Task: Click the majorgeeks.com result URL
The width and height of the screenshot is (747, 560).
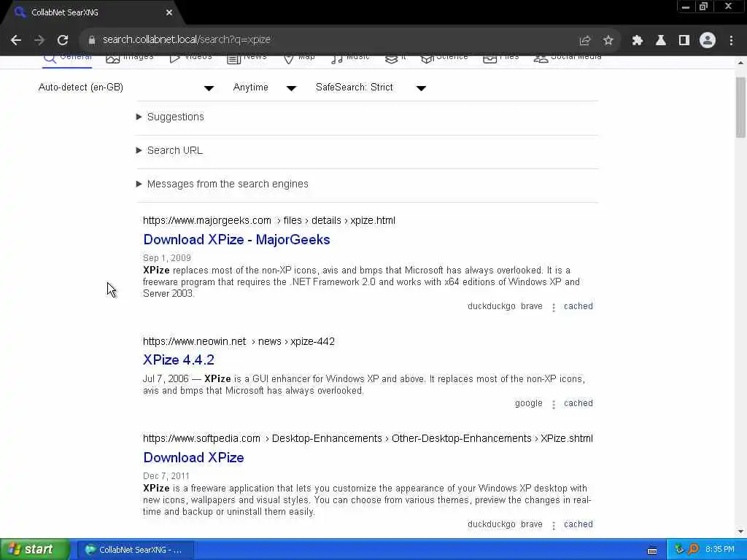Action: tap(269, 220)
